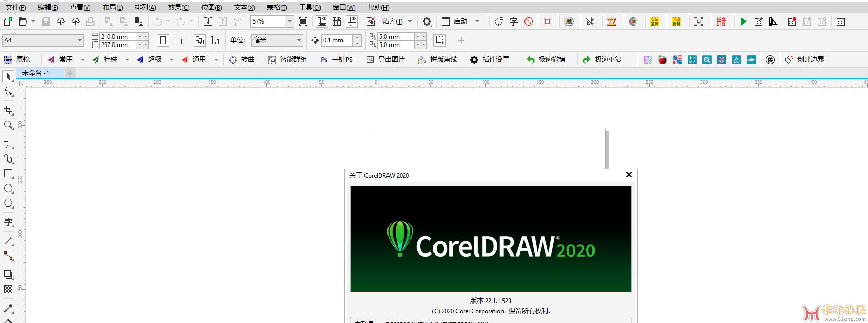This screenshot has height=323, width=868.
Task: Open the 毫米 units dropdown
Action: [299, 40]
